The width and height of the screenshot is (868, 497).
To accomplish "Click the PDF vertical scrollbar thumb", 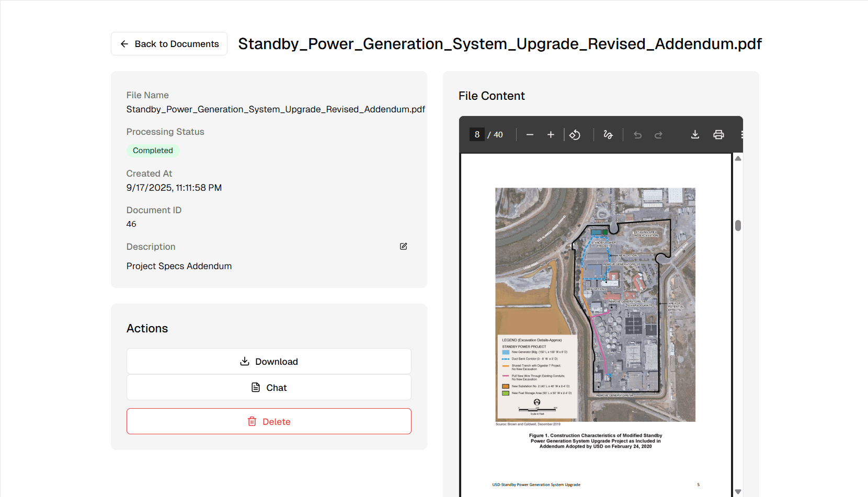I will click(738, 225).
